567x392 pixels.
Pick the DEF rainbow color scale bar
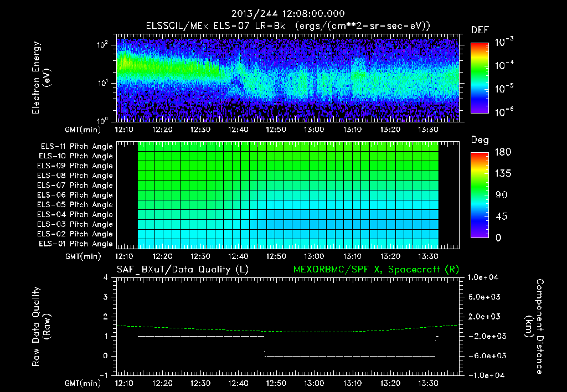point(480,78)
